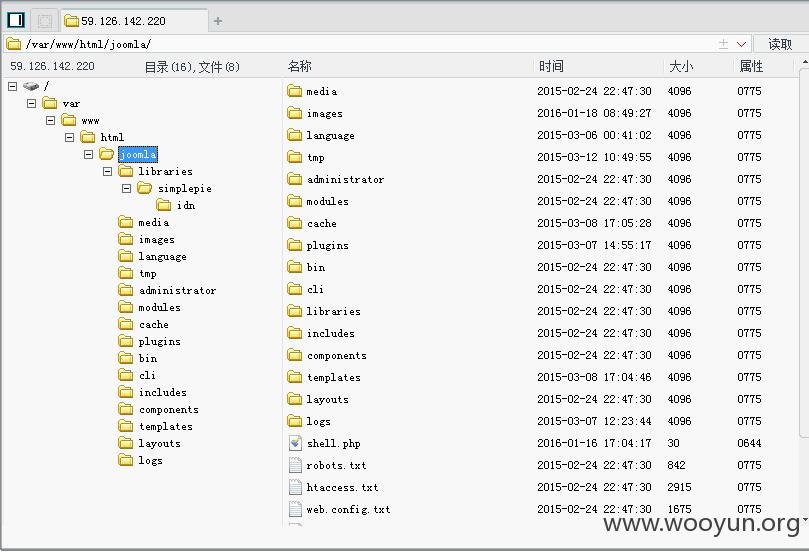Collapse the joomla tree node
Image resolution: width=809 pixels, height=552 pixels.
pos(89,154)
